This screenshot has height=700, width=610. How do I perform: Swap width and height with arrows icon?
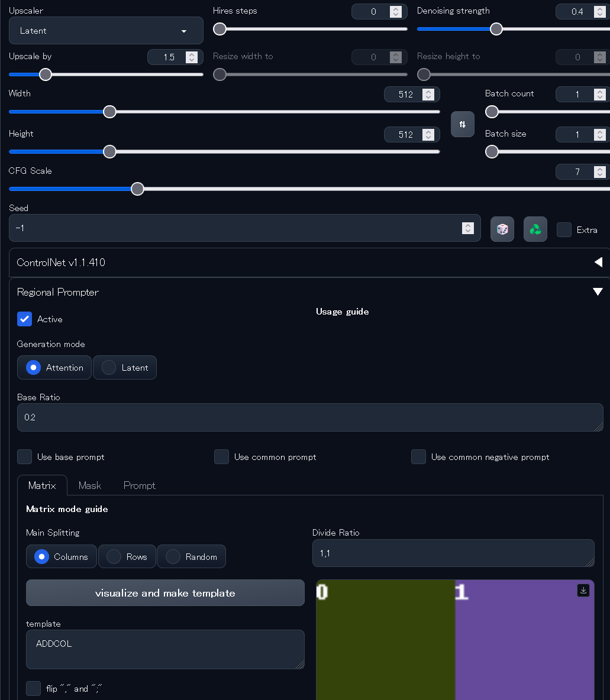pos(462,124)
